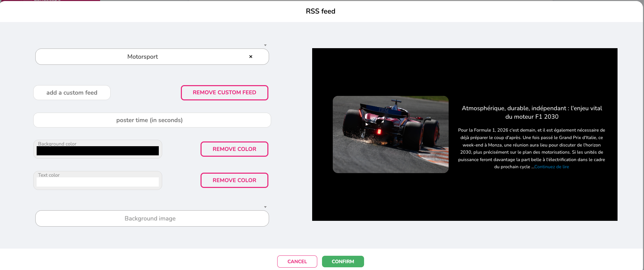Remove the text color
The image size is (644, 270).
234,180
